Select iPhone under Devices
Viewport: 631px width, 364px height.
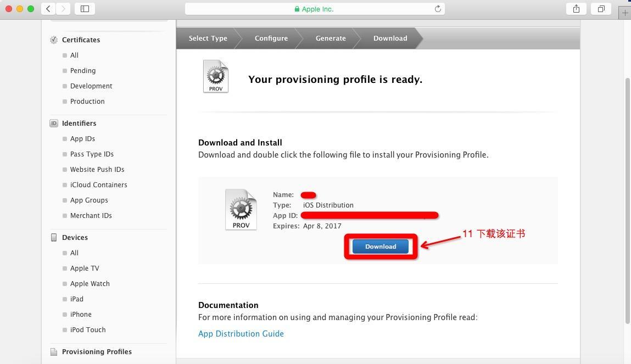click(81, 314)
